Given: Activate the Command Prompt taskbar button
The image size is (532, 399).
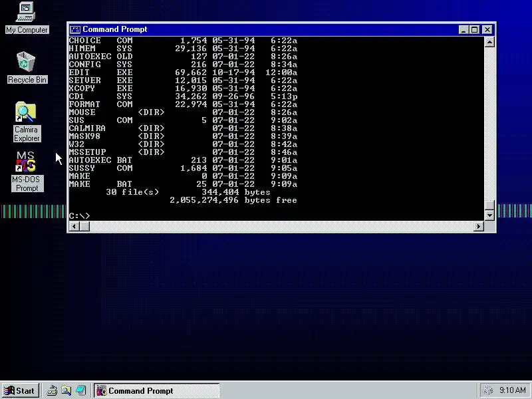Looking at the screenshot, I should click(x=157, y=391).
